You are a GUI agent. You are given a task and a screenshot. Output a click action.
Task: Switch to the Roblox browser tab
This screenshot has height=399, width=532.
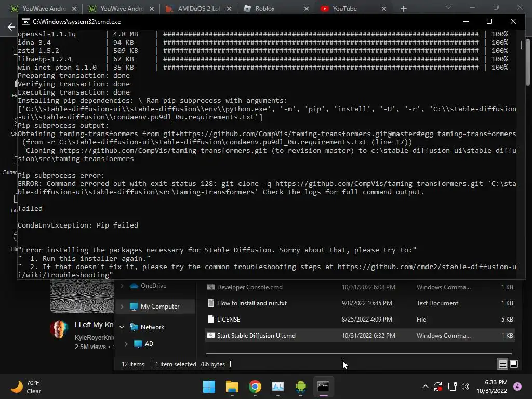[264, 8]
